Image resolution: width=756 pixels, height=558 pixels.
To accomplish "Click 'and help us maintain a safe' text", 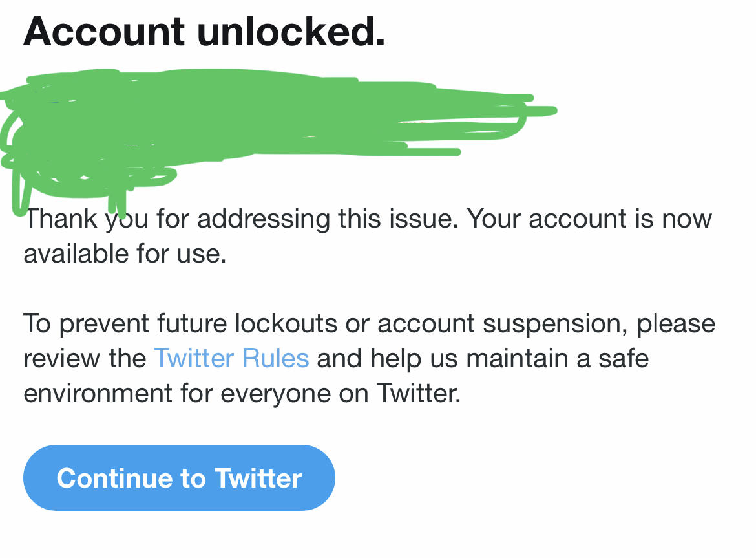I will [483, 358].
